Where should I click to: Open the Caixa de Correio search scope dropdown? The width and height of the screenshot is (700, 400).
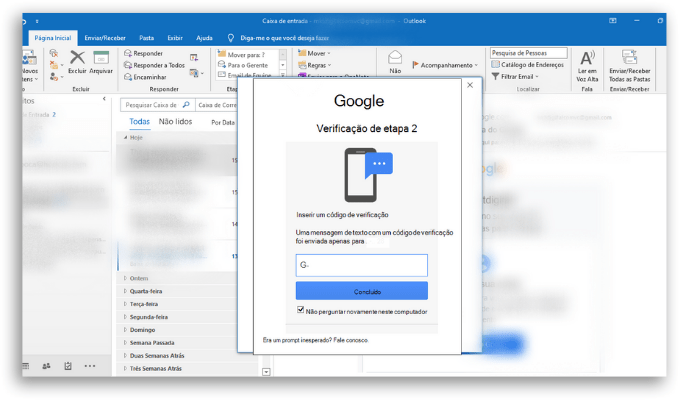(217, 105)
